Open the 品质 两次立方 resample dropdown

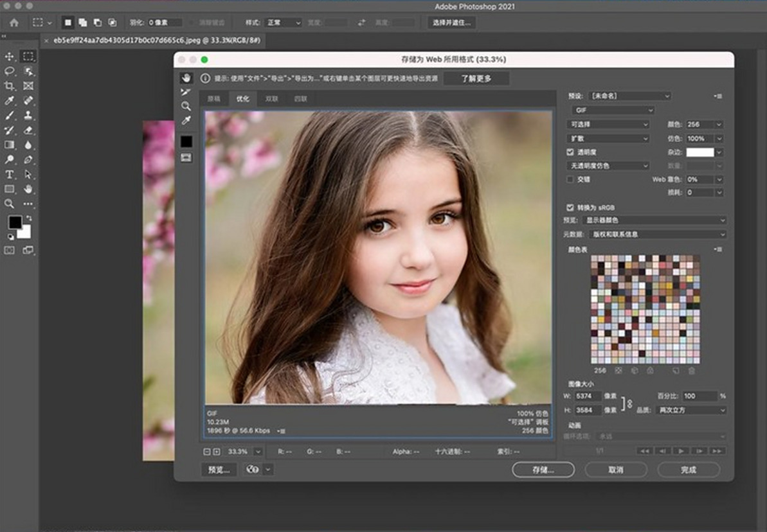coord(690,410)
